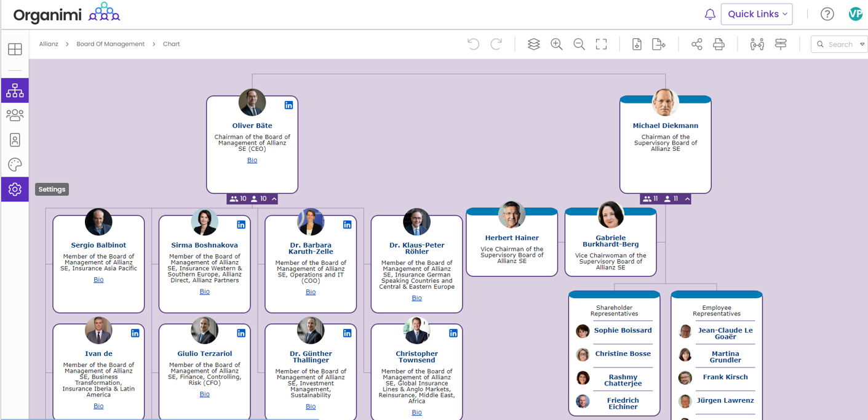
Task: Click Herbert Hainer's profile photo
Action: [512, 215]
